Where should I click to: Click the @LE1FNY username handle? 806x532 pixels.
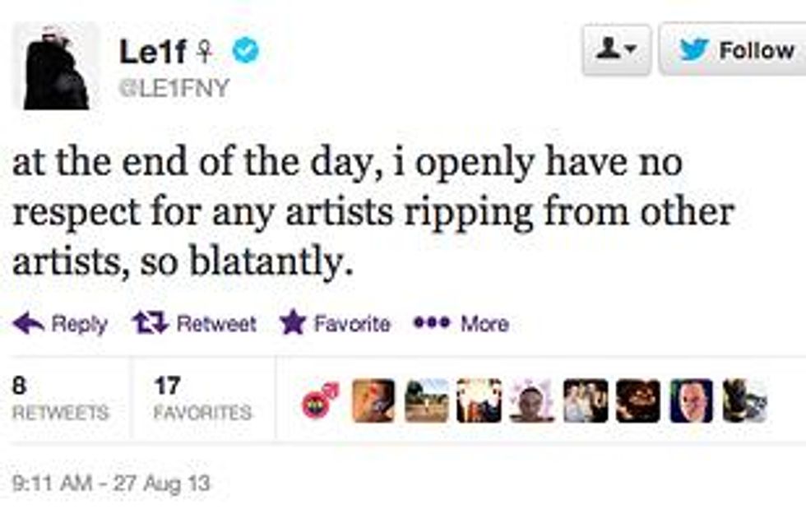(174, 89)
